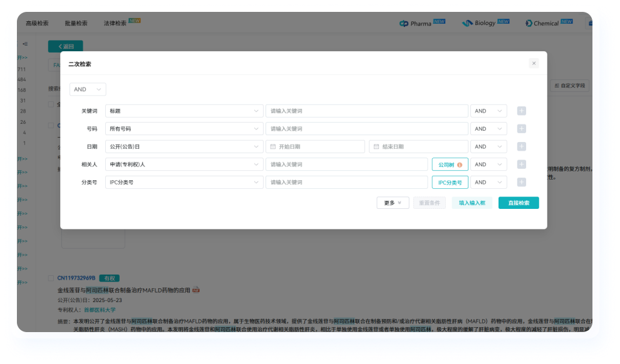Open the 公司树 company tree
Screen dimensions: 620x364
tap(450, 164)
